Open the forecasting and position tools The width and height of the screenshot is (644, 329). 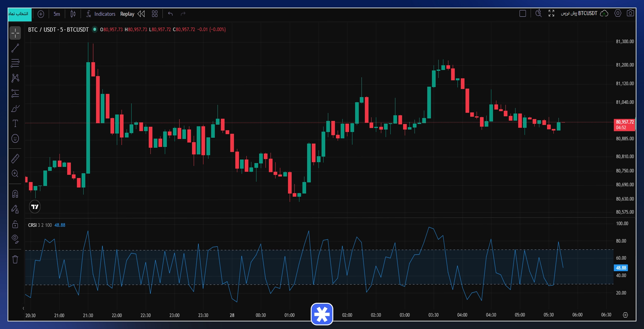pos(15,93)
